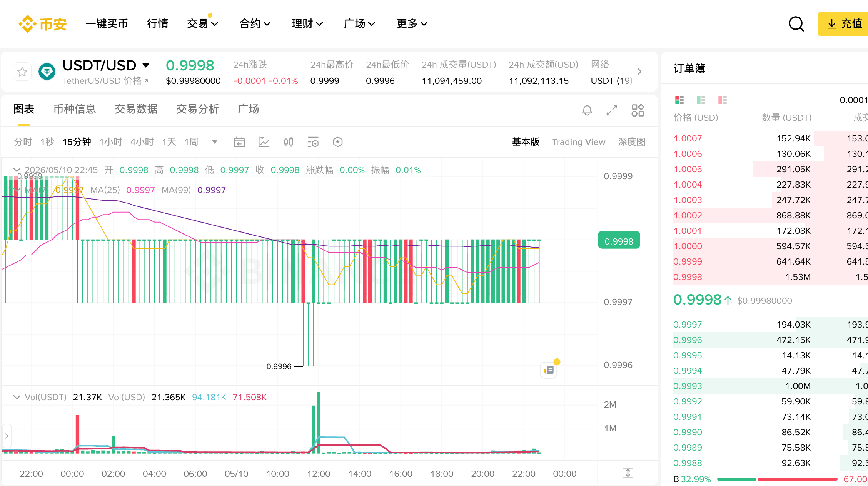This screenshot has width=868, height=486.
Task: Open the 合约 nav dropdown
Action: coord(255,24)
